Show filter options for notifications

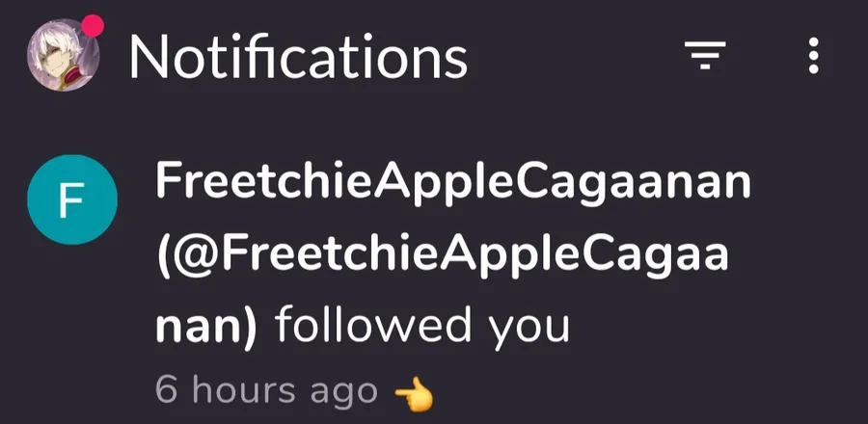705,55
